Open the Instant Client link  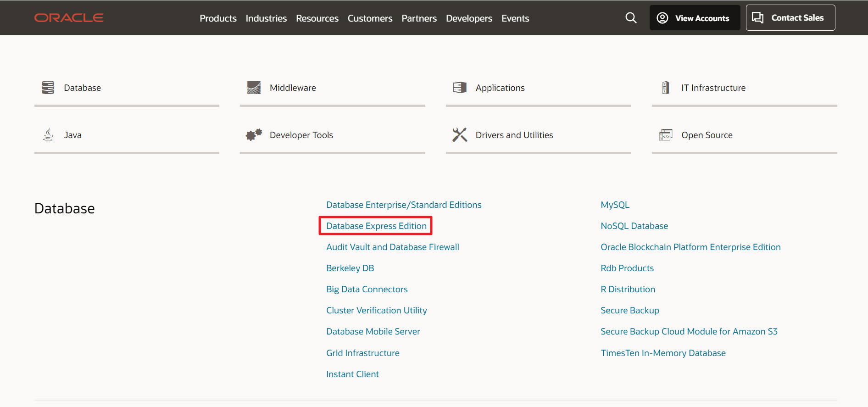coord(352,374)
